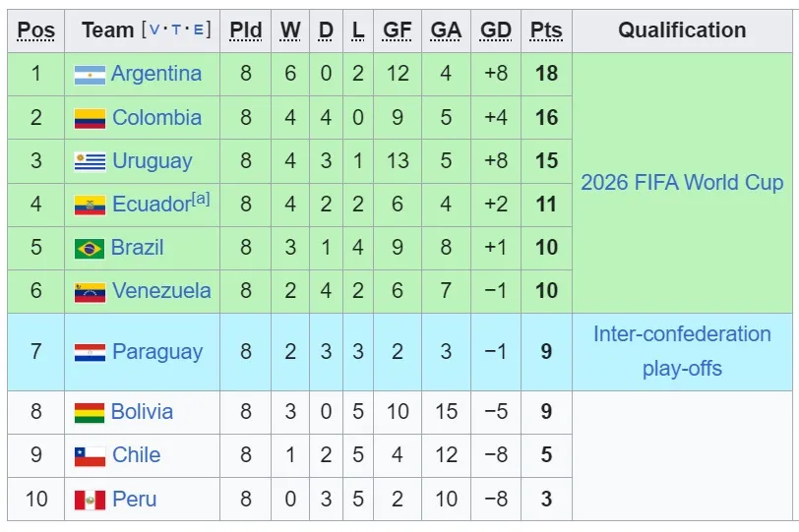
Task: Click the Venezuela flag icon
Action: [90, 292]
